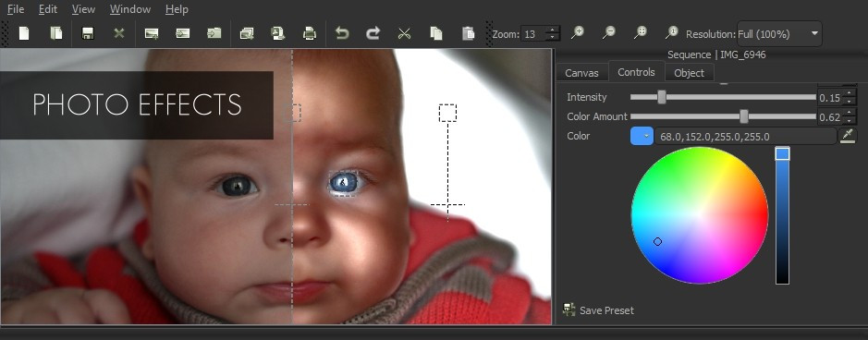Click the Color Amount slider handle
The width and height of the screenshot is (868, 340).
pos(744,116)
